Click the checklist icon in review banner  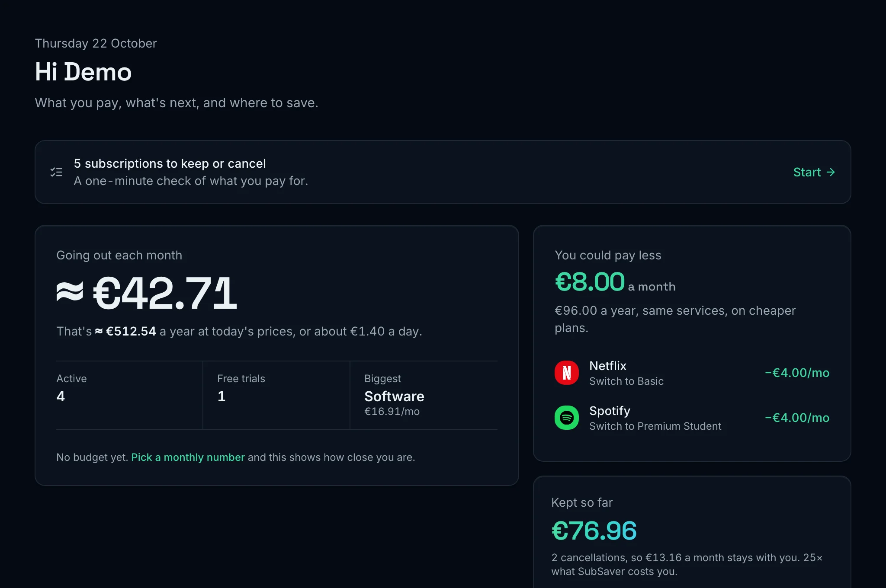pos(56,172)
